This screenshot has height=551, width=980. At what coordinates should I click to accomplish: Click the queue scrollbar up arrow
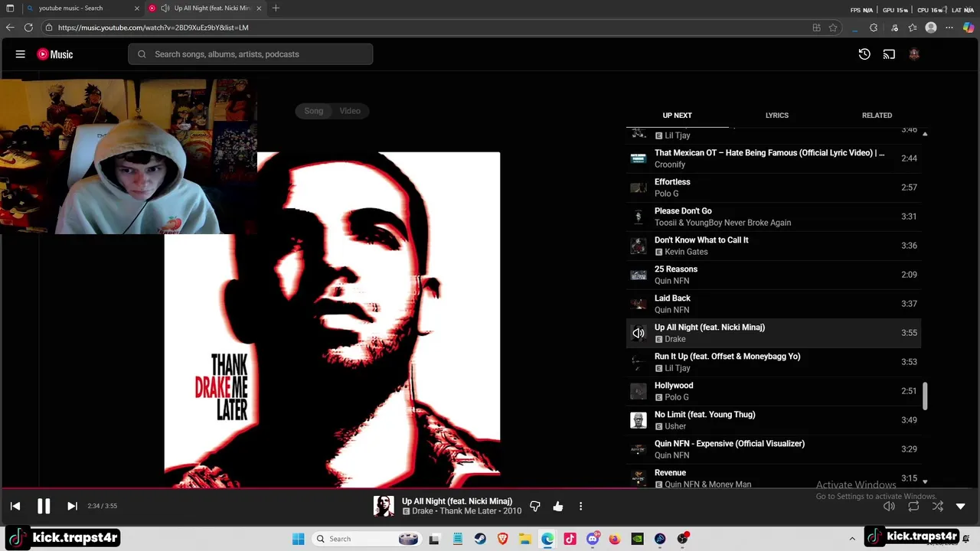coord(925,134)
